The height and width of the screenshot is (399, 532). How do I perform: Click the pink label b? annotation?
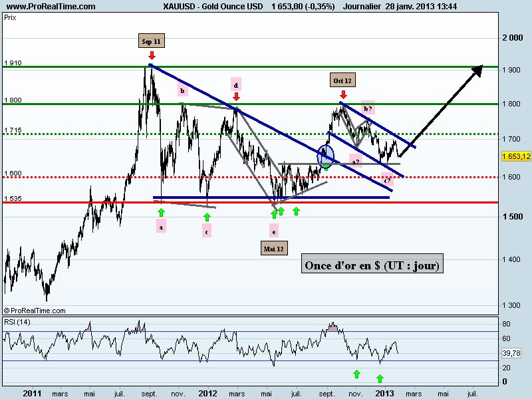(x=368, y=108)
